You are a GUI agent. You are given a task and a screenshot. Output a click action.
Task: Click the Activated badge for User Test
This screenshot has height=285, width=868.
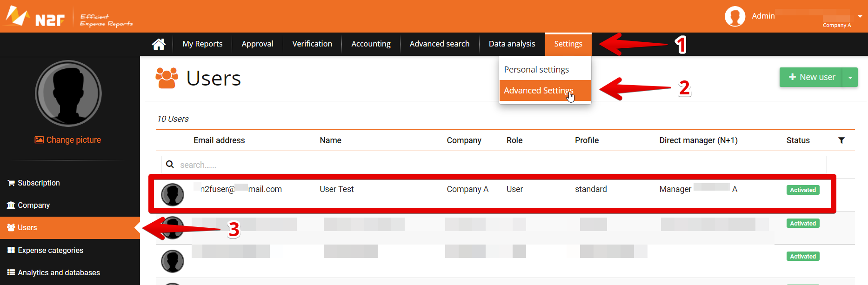[x=803, y=190]
